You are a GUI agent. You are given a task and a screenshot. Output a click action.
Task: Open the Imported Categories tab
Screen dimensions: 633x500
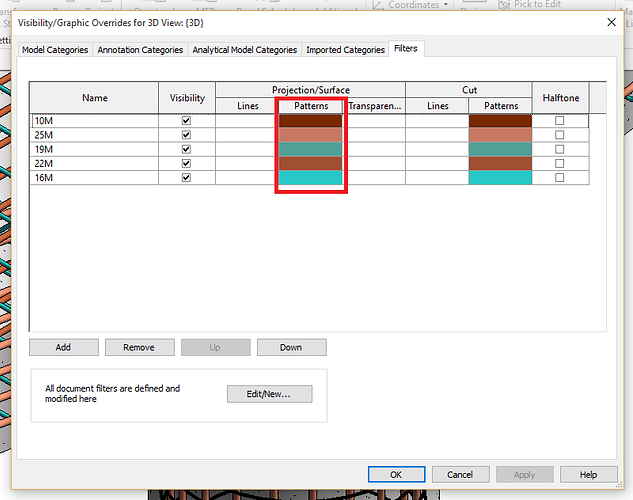[x=346, y=50]
